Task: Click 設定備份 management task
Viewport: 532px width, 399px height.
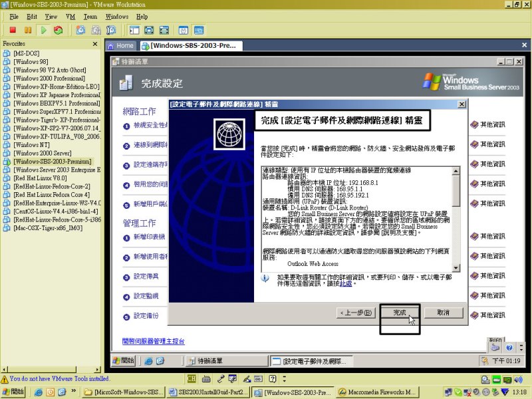Action: [146, 316]
